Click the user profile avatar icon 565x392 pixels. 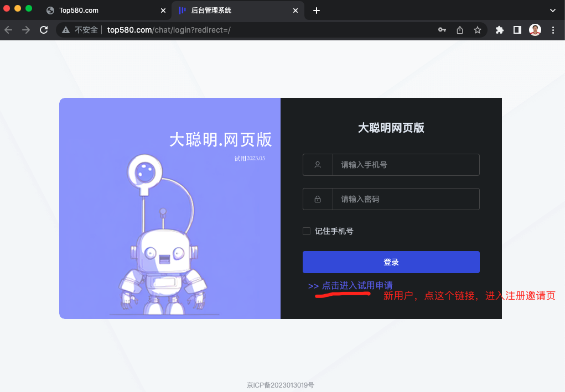[x=535, y=30]
